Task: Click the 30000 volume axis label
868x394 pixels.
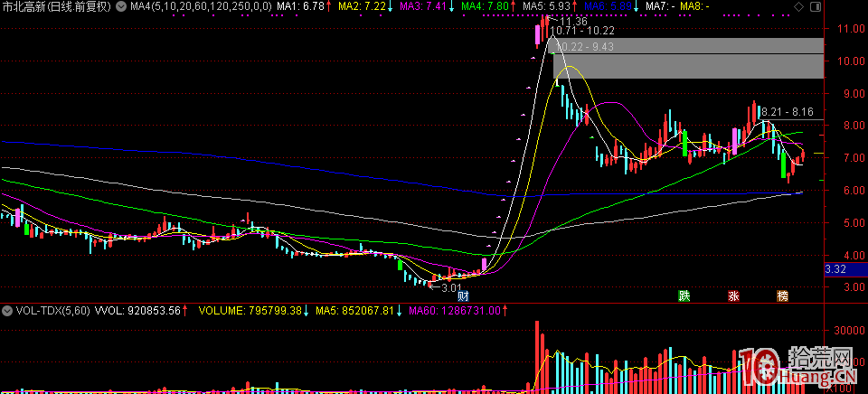Action: click(850, 331)
